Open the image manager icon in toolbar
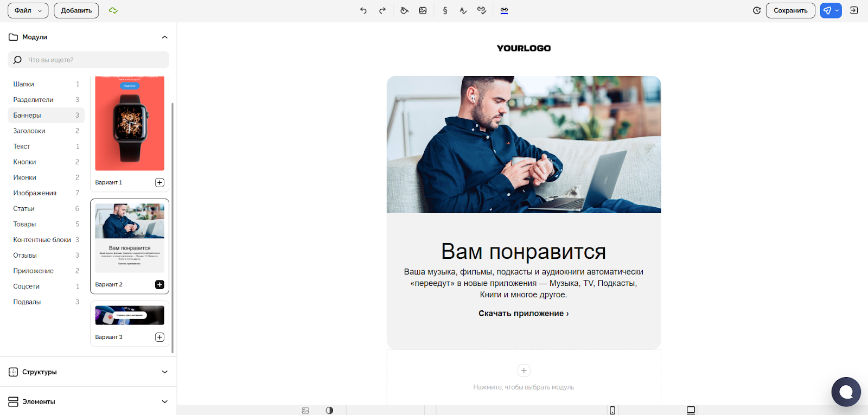Image resolution: width=868 pixels, height=415 pixels. click(x=423, y=10)
